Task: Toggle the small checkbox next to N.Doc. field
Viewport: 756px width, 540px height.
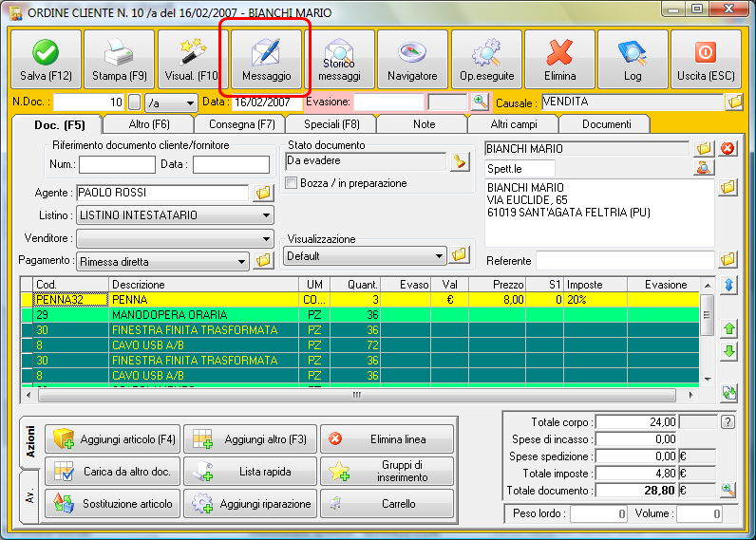Action: tap(135, 102)
